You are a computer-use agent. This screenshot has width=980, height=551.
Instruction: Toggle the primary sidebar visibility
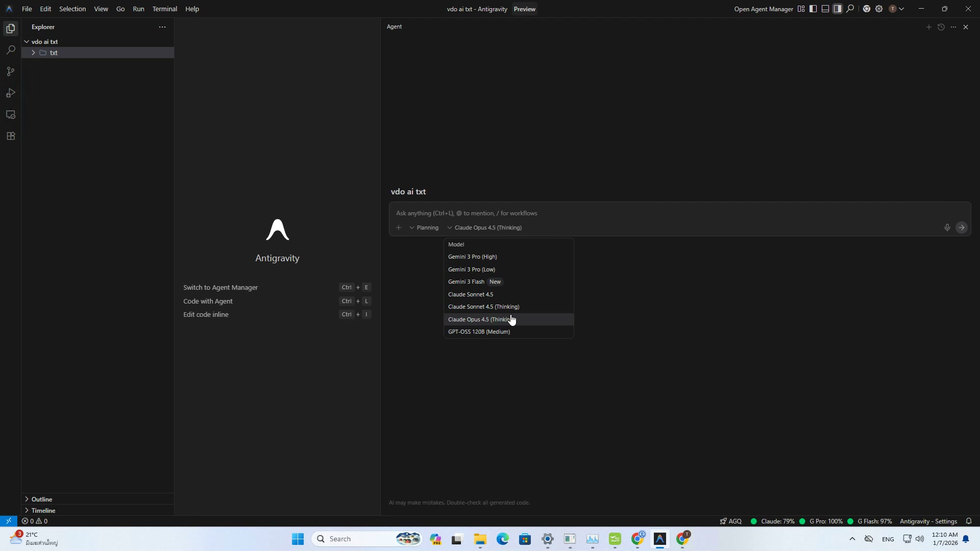[x=813, y=9]
